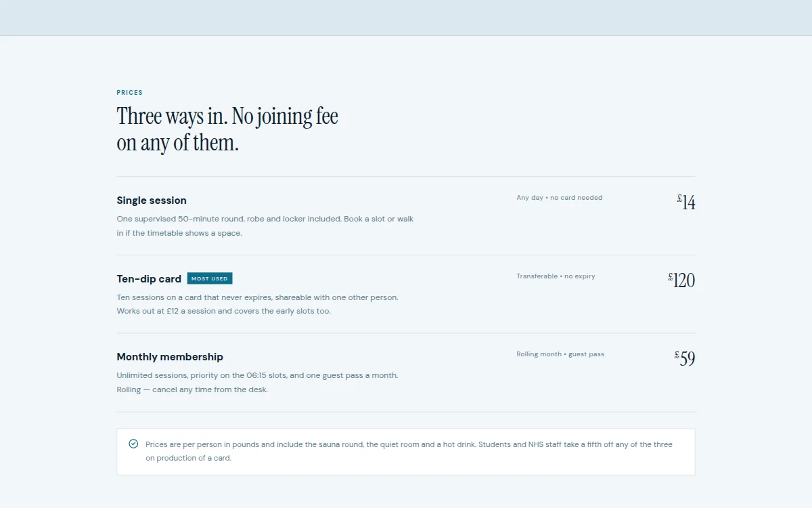The height and width of the screenshot is (508, 812).
Task: Click 'Works out at £12 a session' line
Action: (x=224, y=312)
